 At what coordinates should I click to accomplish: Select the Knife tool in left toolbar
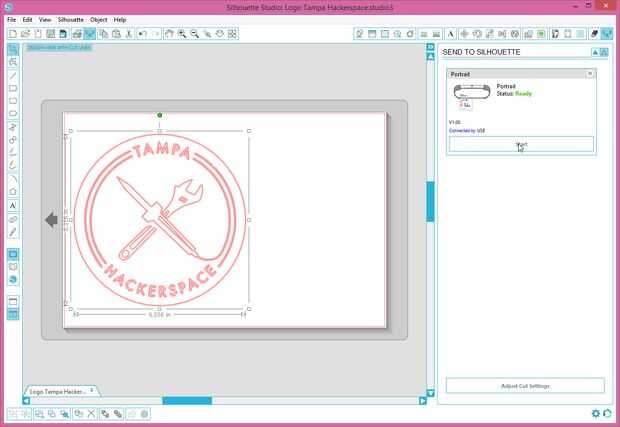tap(13, 232)
